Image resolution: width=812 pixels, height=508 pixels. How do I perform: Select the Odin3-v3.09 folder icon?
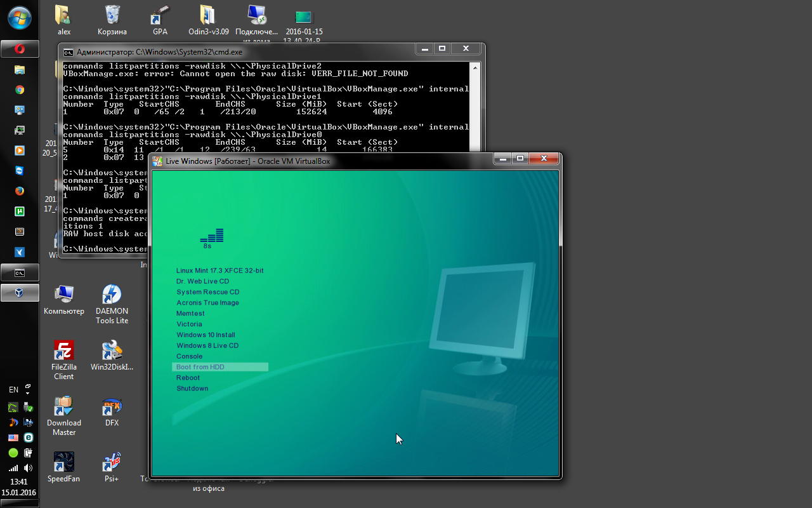(208, 20)
